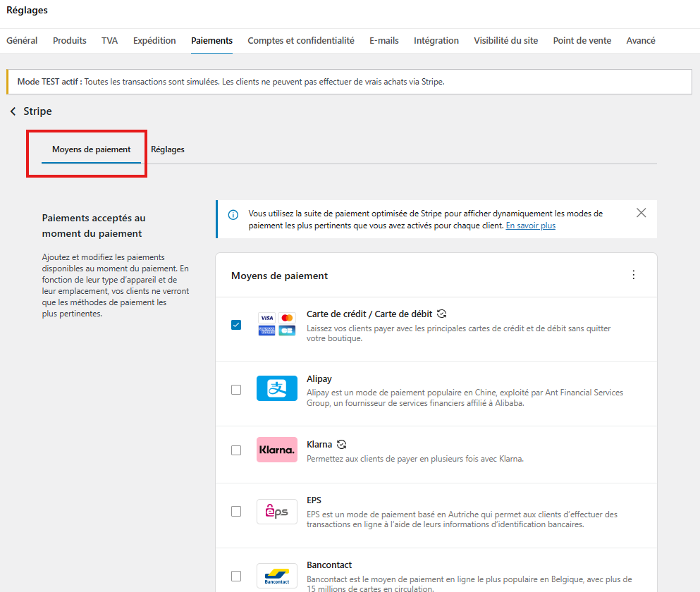
Task: Open the three-dot menu for Moyens de paiement
Action: click(x=633, y=275)
